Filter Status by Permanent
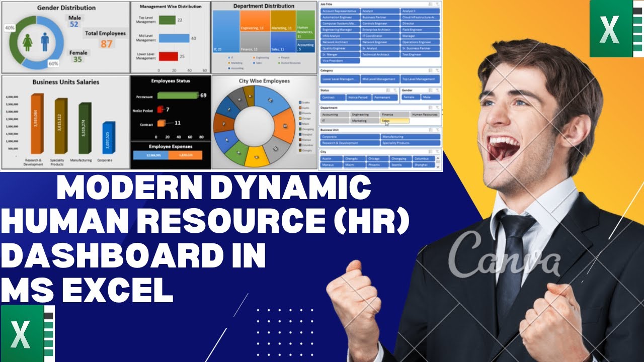Image resolution: width=644 pixels, height=362 pixels. (x=385, y=98)
